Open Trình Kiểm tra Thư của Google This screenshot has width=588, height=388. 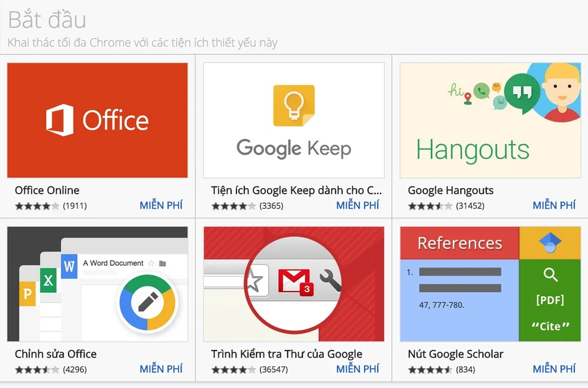tap(286, 354)
